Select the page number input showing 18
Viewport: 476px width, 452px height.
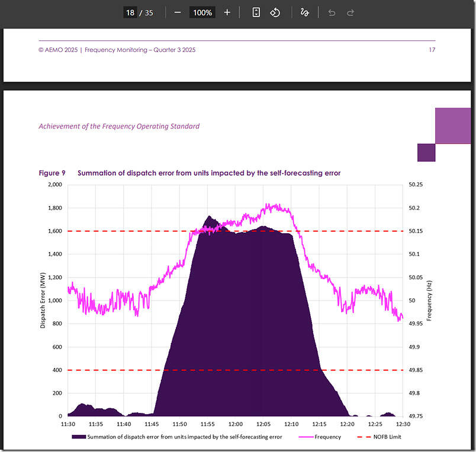click(130, 12)
